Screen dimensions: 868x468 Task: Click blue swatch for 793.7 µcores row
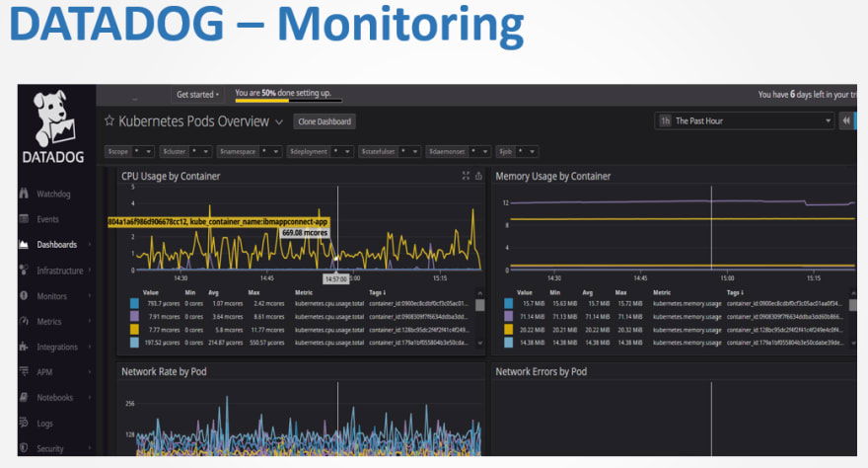tap(134, 303)
